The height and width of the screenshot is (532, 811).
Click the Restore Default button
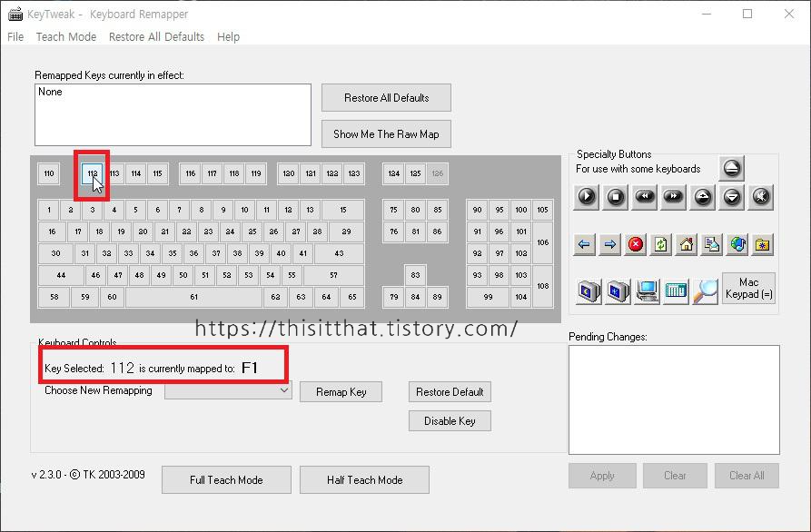(x=450, y=392)
